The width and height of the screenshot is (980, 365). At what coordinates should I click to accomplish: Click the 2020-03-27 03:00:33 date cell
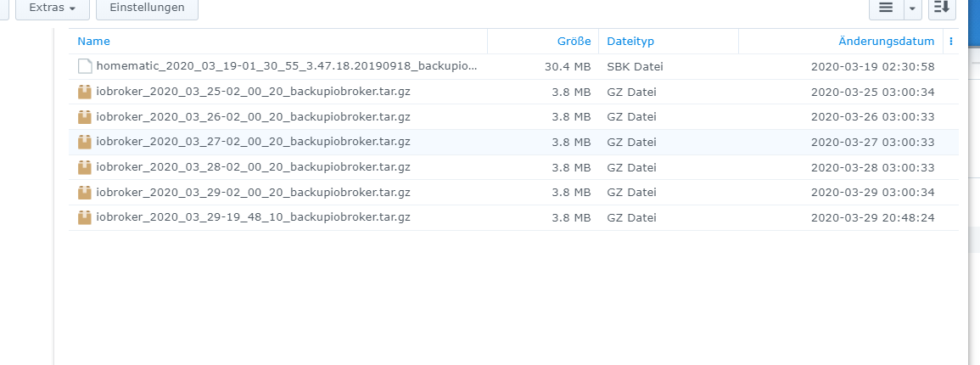tap(872, 142)
